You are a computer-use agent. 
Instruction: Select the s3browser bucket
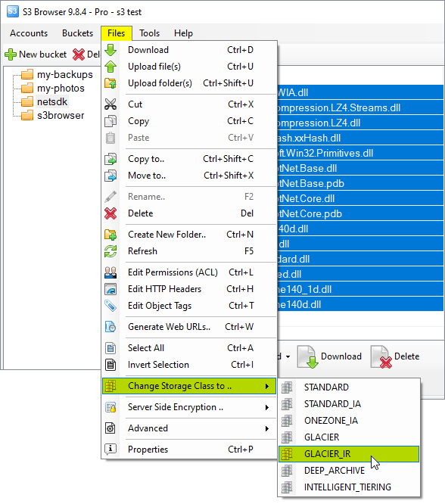coord(61,115)
